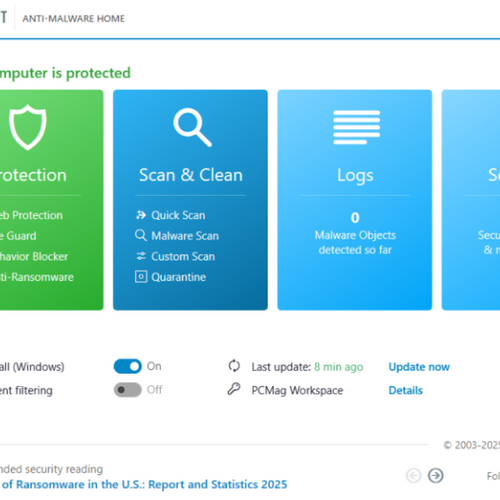Click the Custom Scan sliders icon
The image size is (500, 500).
click(141, 256)
